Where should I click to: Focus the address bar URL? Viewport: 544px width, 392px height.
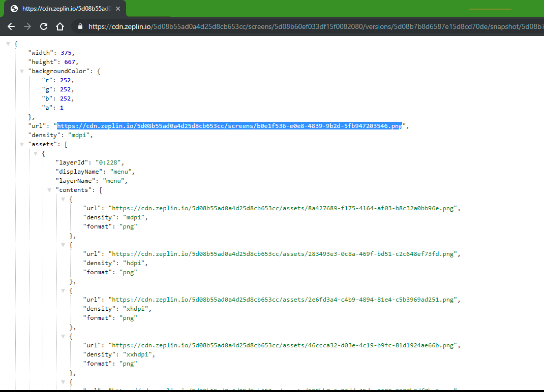point(316,26)
